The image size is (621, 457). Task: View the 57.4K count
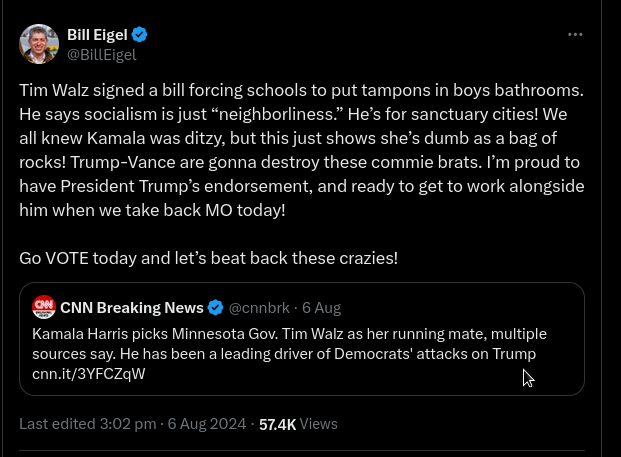click(x=277, y=424)
